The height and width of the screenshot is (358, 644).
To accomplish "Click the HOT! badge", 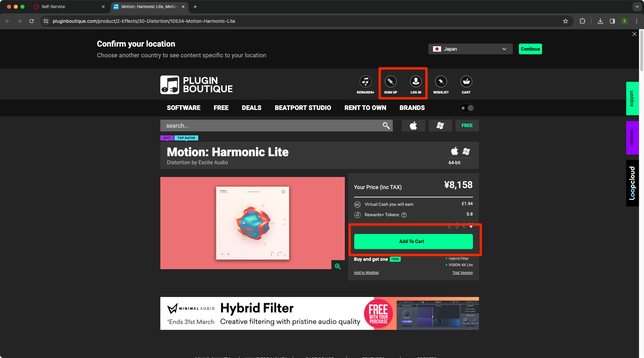I will click(x=167, y=138).
